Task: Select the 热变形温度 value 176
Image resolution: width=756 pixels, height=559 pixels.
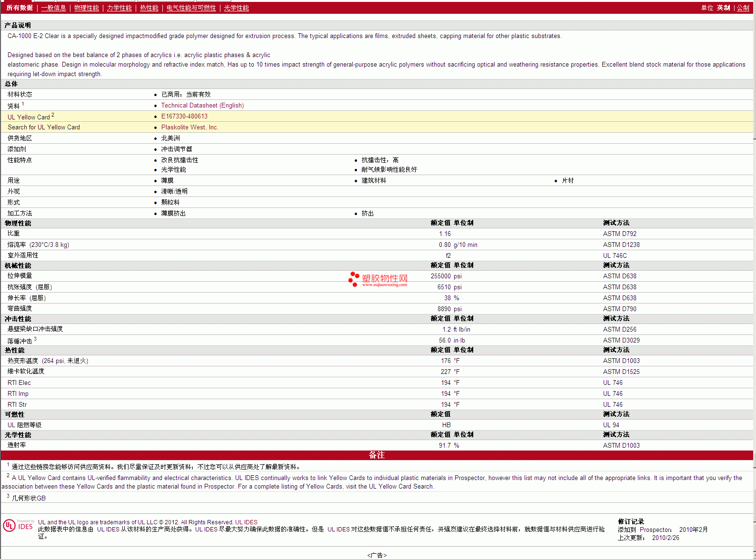Action: [446, 361]
